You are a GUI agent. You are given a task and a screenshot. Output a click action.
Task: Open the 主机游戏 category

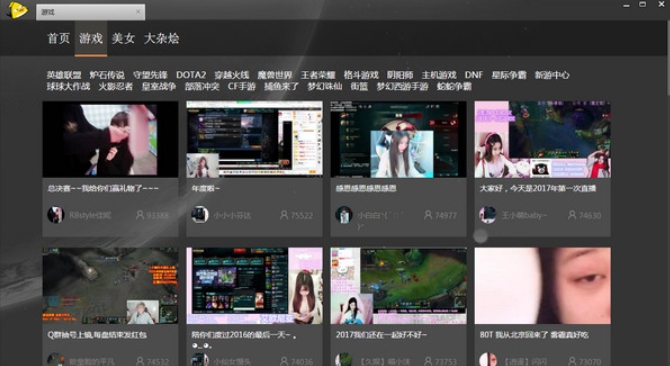[439, 75]
